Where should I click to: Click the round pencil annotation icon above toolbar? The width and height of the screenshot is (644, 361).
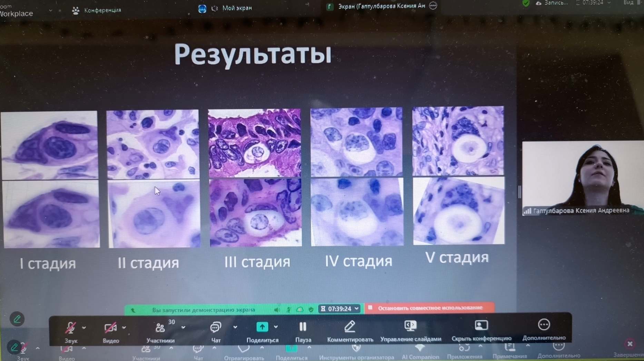(17, 319)
